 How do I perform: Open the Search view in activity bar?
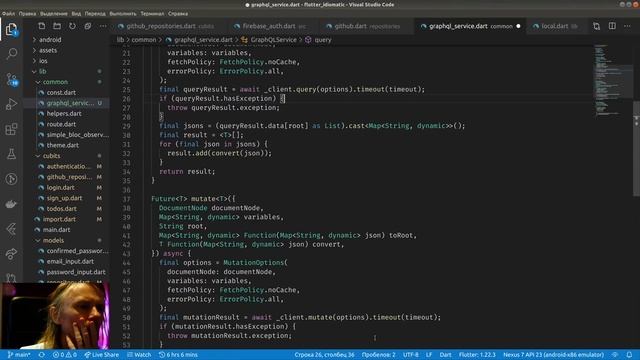tap(12, 53)
